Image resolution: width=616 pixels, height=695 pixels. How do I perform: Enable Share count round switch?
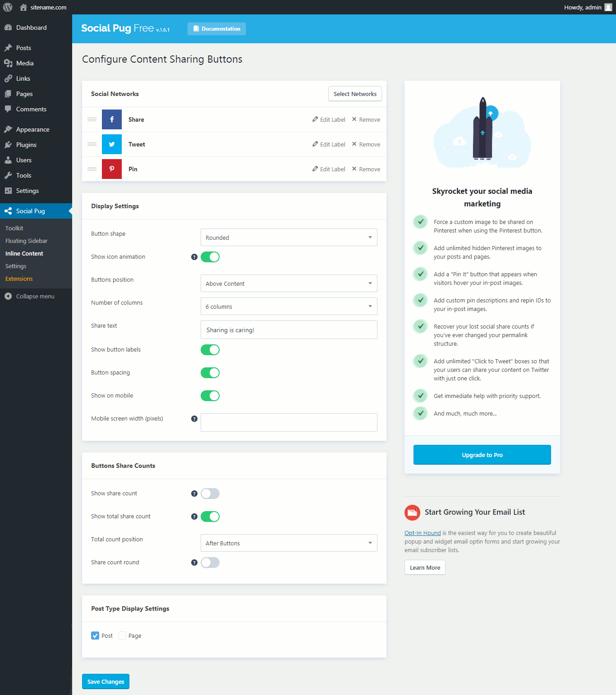coord(210,562)
